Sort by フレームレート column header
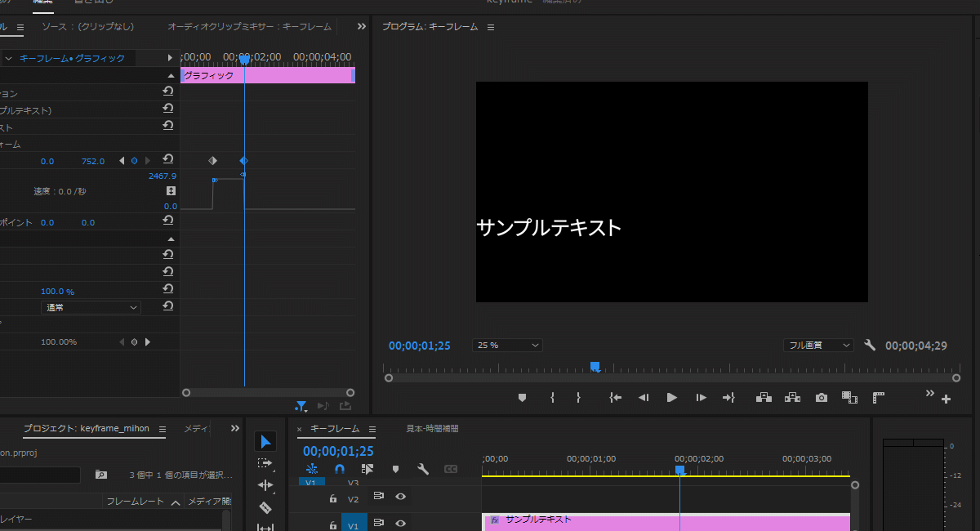This screenshot has width=980, height=531. coord(136,502)
